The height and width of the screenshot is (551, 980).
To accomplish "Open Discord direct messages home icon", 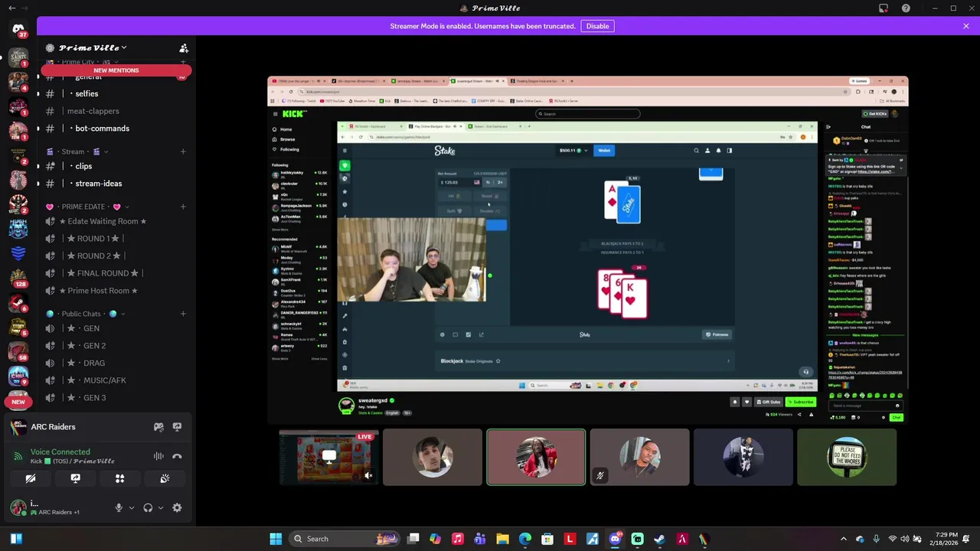I will point(18,29).
